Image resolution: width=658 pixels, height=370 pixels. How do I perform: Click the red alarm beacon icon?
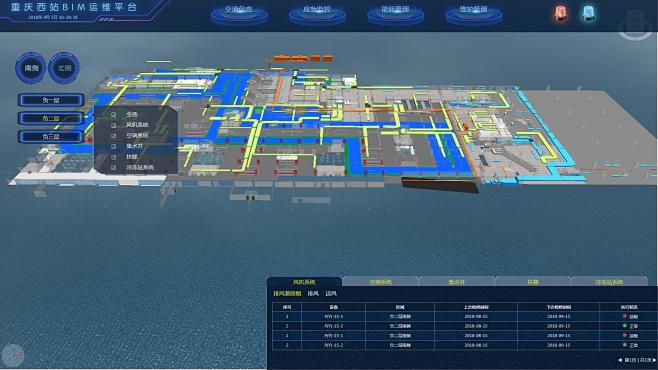point(560,13)
